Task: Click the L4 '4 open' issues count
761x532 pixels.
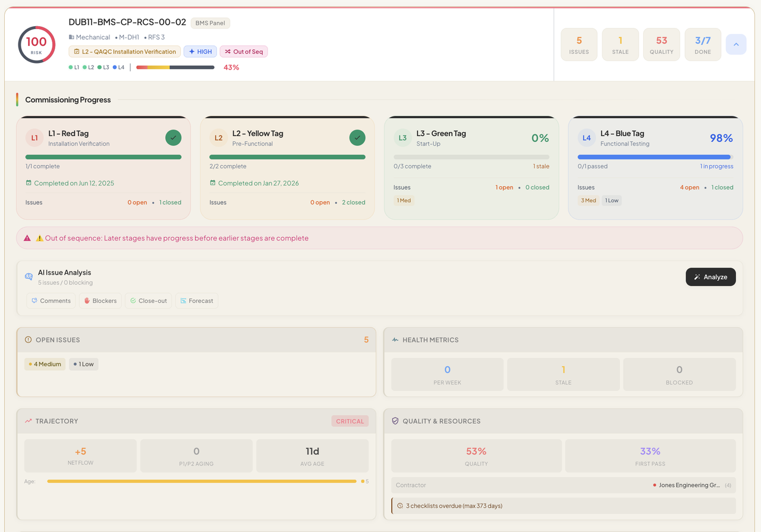Action: (x=690, y=187)
